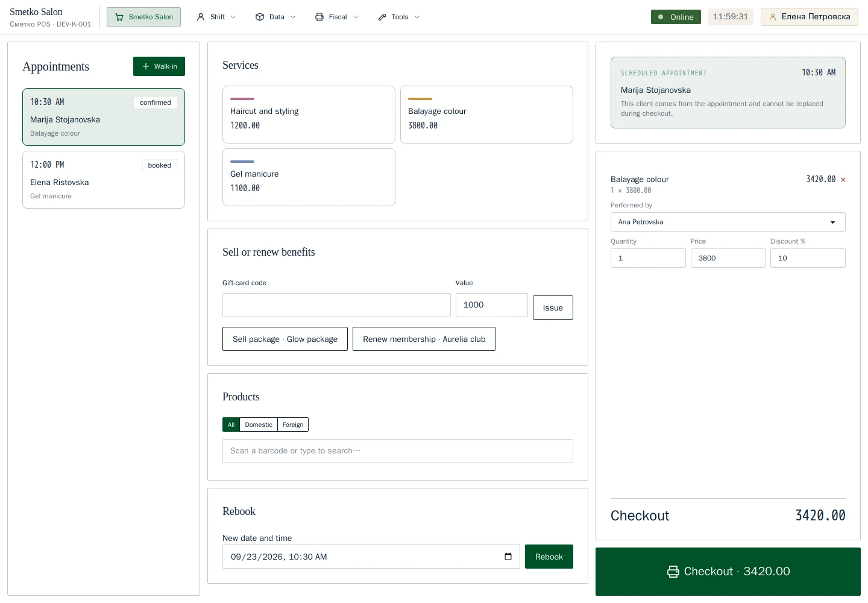868x603 pixels.
Task: Select the 10:30 AM Marija Stojanovska appointment
Action: [104, 117]
